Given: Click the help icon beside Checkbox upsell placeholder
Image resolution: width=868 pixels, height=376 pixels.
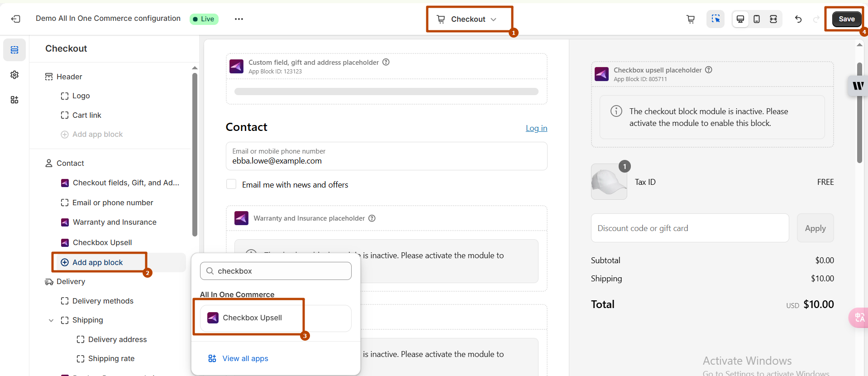Looking at the screenshot, I should click(x=709, y=70).
